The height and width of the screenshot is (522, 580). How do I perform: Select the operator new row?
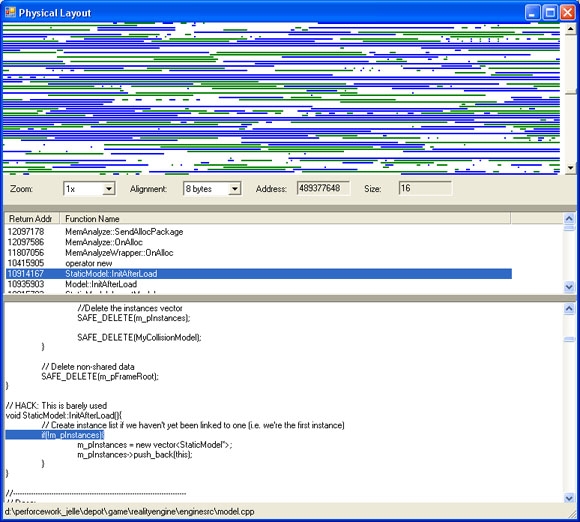coord(259,263)
